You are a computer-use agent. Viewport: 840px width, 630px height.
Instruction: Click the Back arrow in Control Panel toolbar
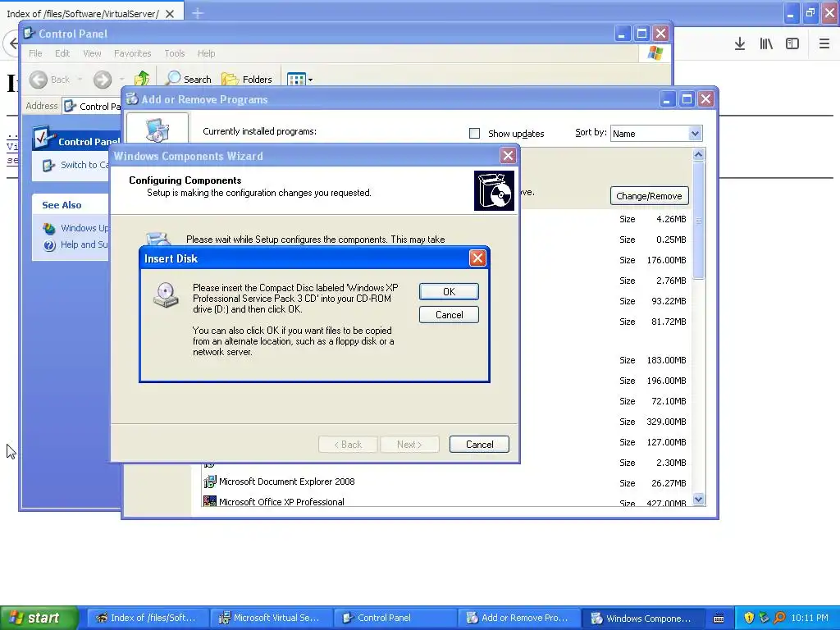coord(38,80)
